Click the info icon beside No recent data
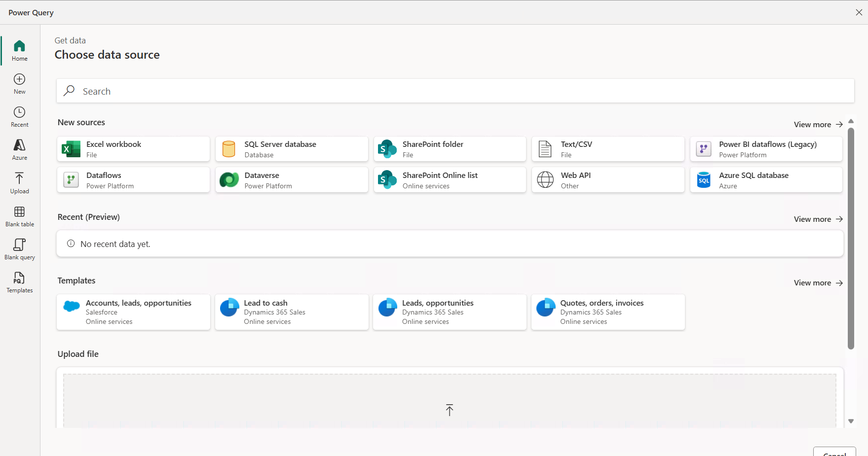 pos(71,244)
